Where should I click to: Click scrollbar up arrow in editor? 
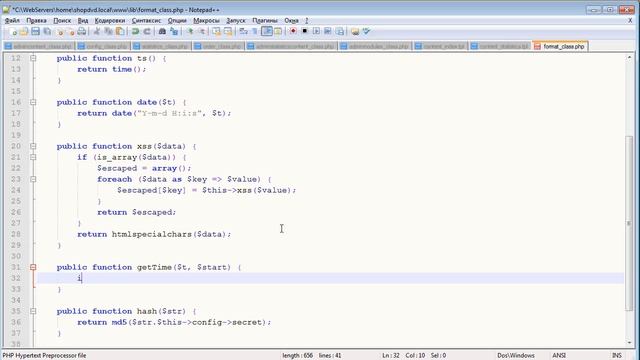[x=629, y=58]
